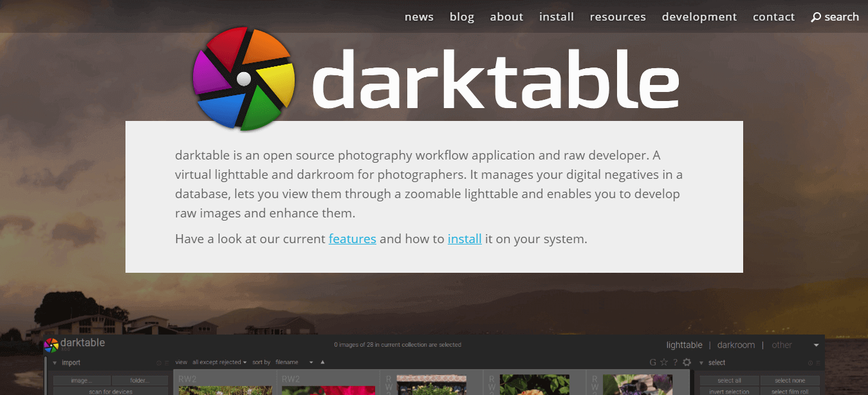This screenshot has width=868, height=395.
Task: Collapse the select panel triangle
Action: tap(701, 363)
